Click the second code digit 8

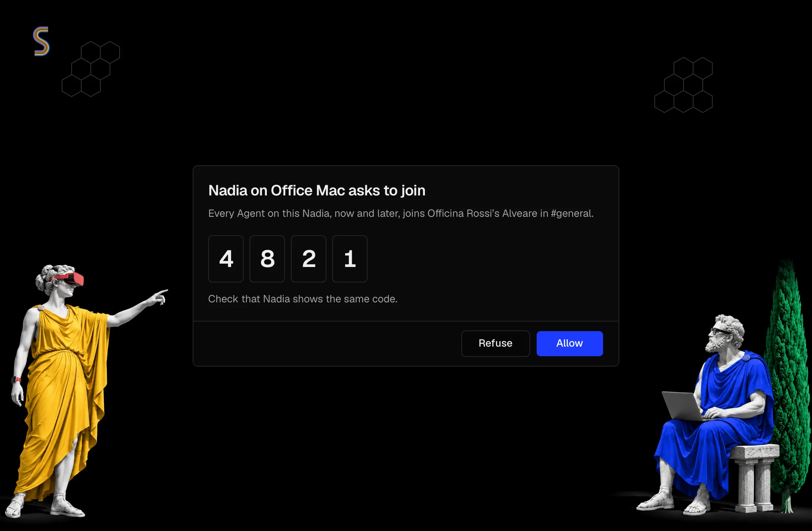267,259
